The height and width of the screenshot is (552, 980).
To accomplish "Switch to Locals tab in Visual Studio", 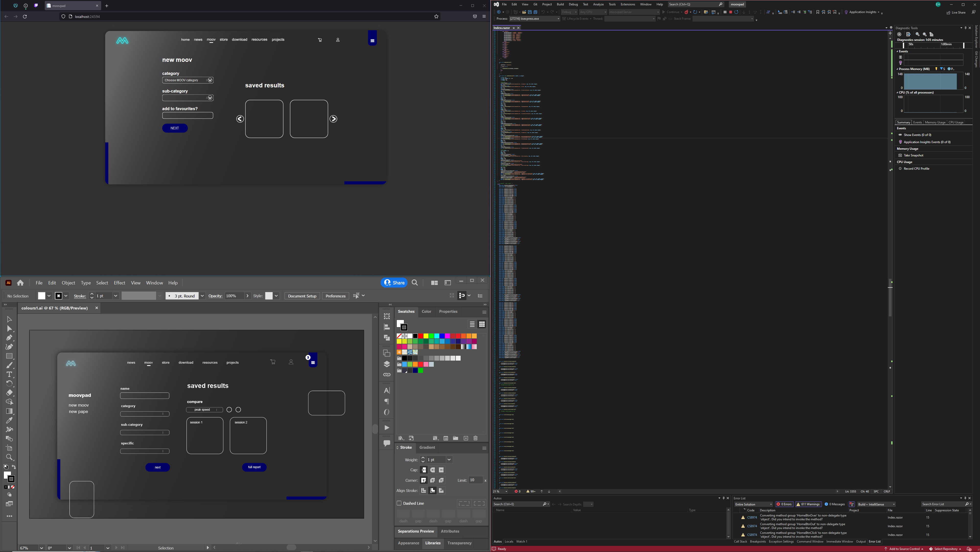I will pyautogui.click(x=509, y=542).
